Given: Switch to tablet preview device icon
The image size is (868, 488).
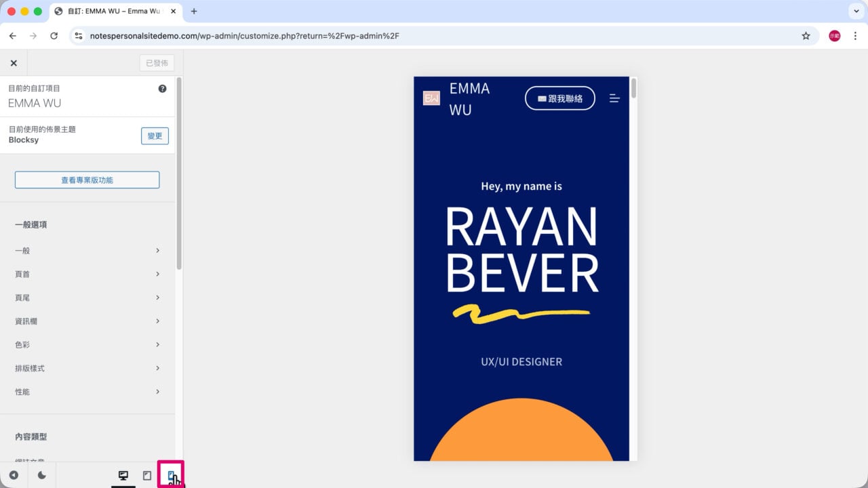Looking at the screenshot, I should coord(147,475).
